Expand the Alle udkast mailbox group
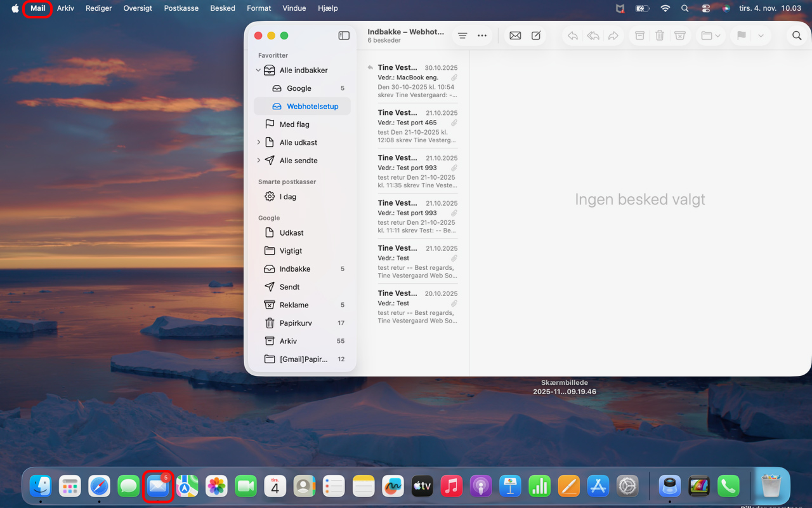Image resolution: width=812 pixels, height=508 pixels. (258, 142)
